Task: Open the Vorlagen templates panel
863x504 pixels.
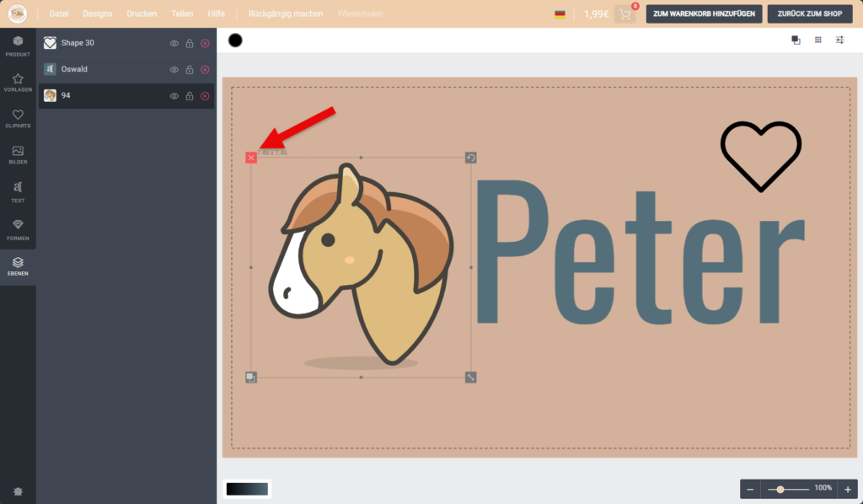Action: 18,83
